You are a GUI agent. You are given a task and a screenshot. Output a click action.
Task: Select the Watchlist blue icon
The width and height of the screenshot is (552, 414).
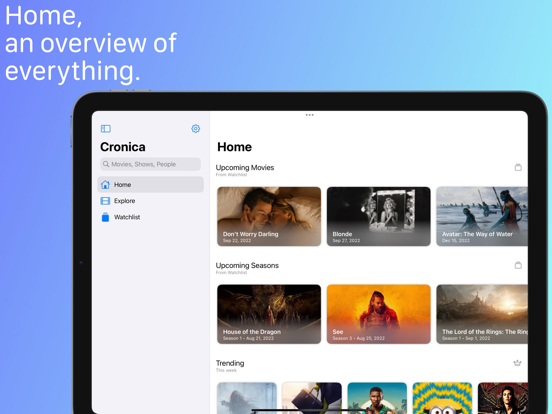coord(105,217)
